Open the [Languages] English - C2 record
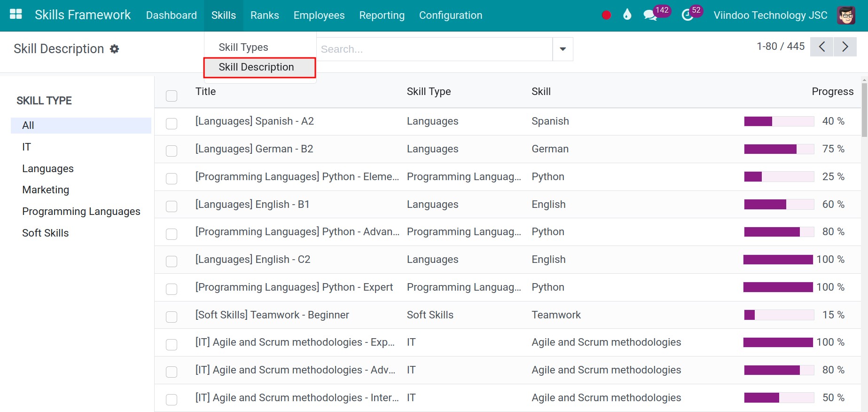The height and width of the screenshot is (412, 868). click(253, 260)
